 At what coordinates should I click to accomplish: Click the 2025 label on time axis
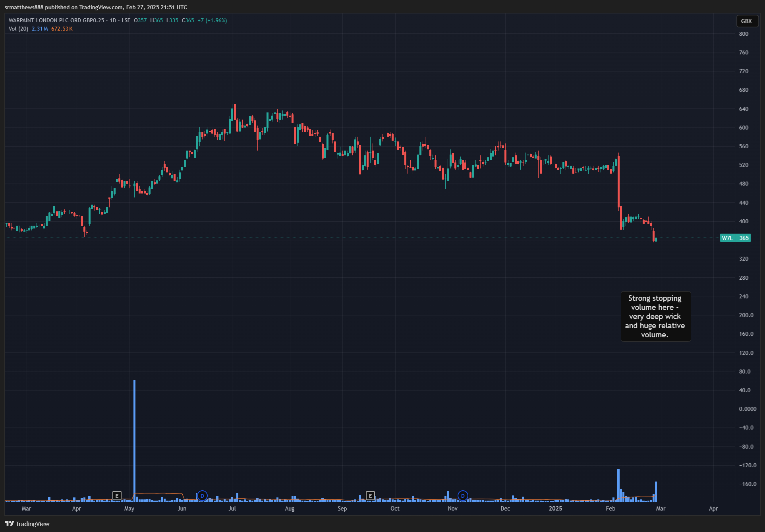click(555, 509)
